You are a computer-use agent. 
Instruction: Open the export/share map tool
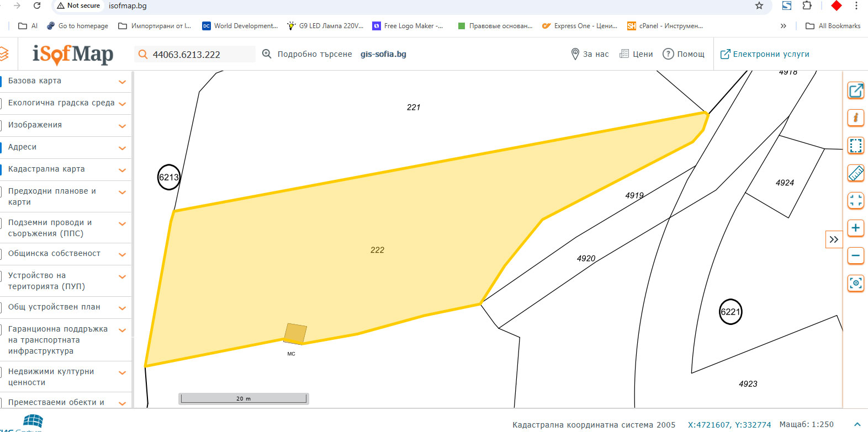(x=855, y=90)
